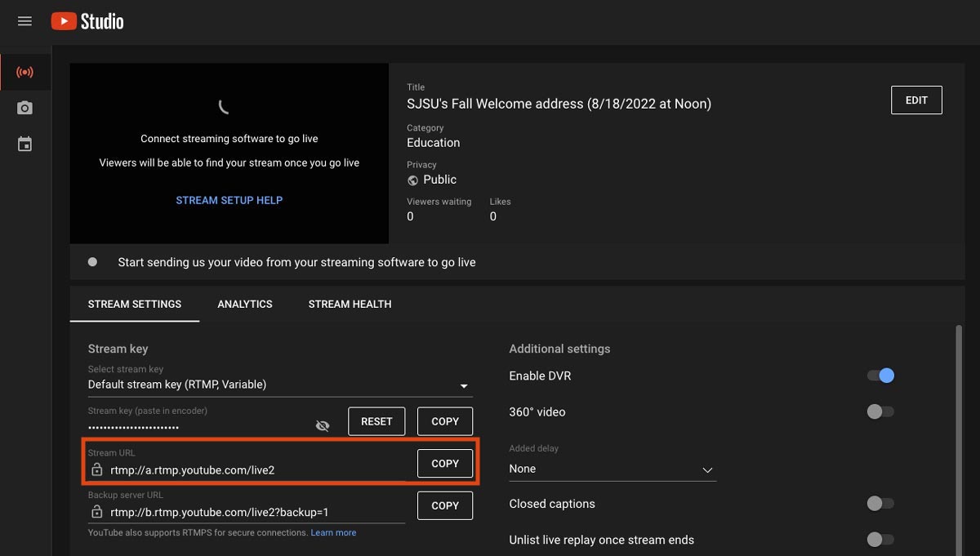980x556 pixels.
Task: Select the Stream live broadcast icon
Action: pyautogui.click(x=25, y=73)
